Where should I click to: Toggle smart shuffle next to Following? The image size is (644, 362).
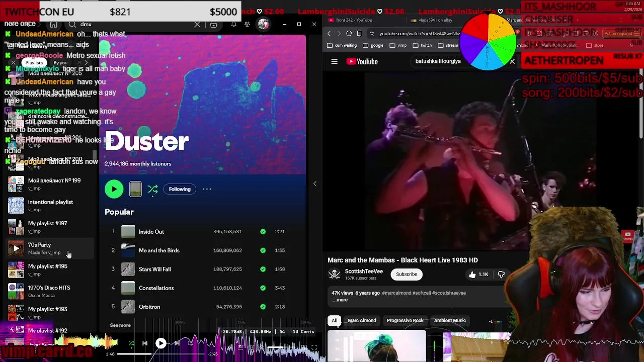(153, 189)
